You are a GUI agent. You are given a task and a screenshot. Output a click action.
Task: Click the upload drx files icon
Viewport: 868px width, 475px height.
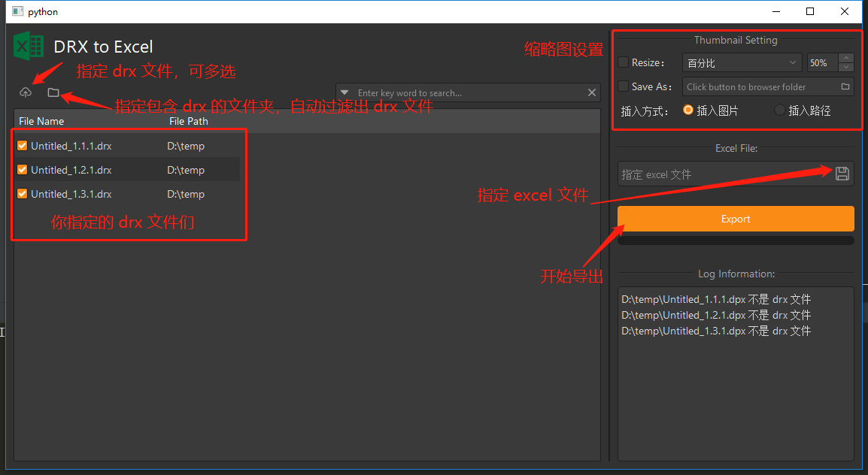(x=26, y=92)
